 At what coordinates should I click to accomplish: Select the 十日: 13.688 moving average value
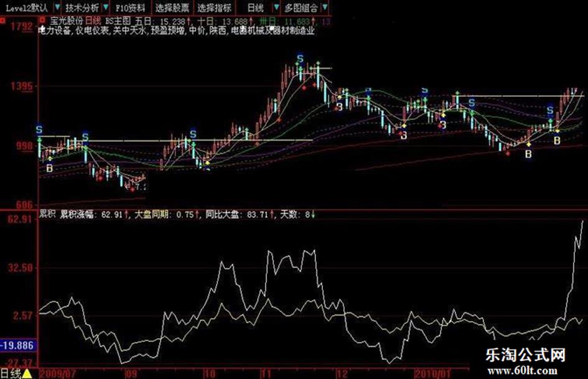pos(225,21)
